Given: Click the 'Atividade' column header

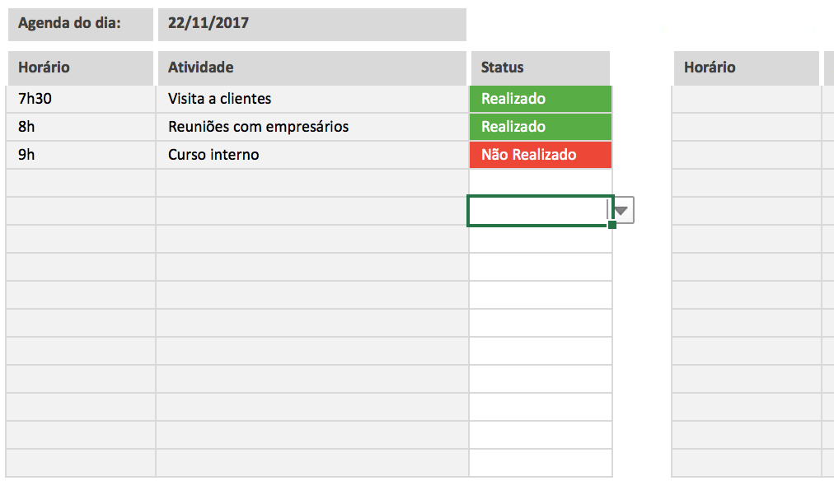Looking at the screenshot, I should pos(312,68).
